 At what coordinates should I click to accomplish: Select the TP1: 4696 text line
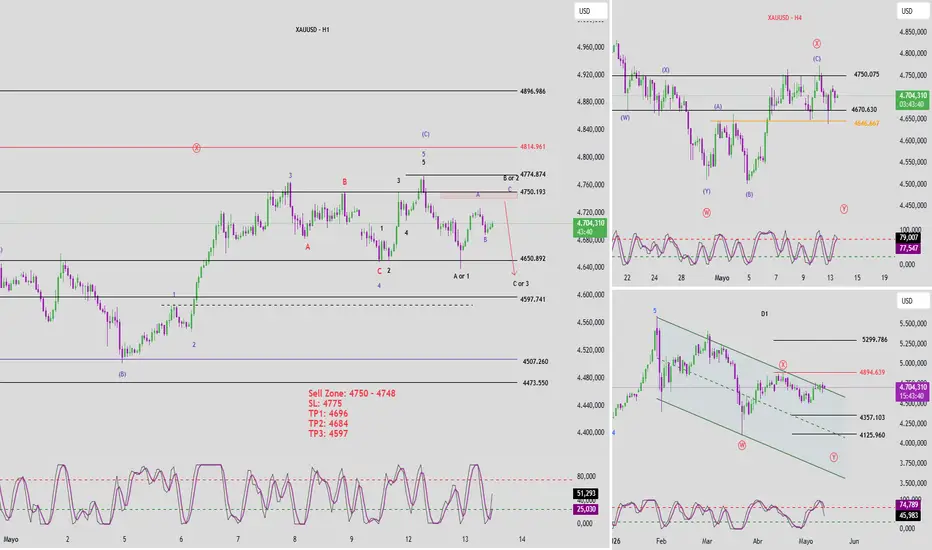tap(328, 414)
